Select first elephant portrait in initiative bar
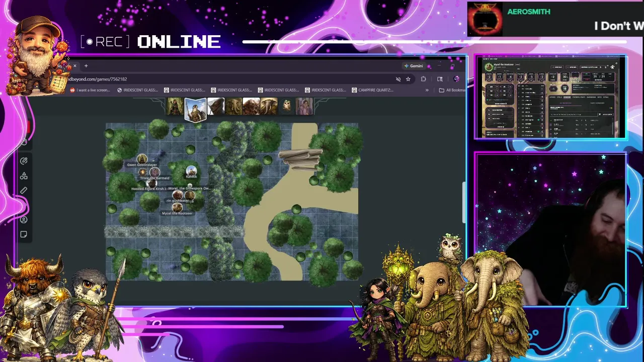Screen dimensions: 644x362 coord(233,107)
